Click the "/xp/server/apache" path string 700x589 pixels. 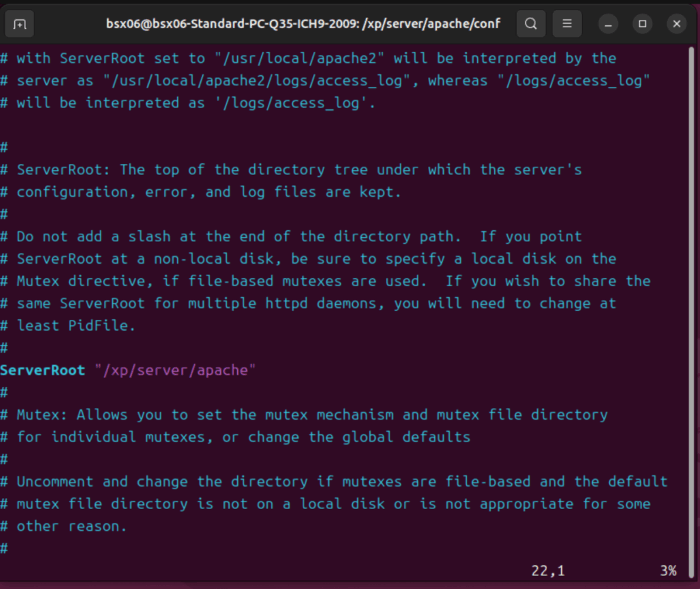click(175, 370)
